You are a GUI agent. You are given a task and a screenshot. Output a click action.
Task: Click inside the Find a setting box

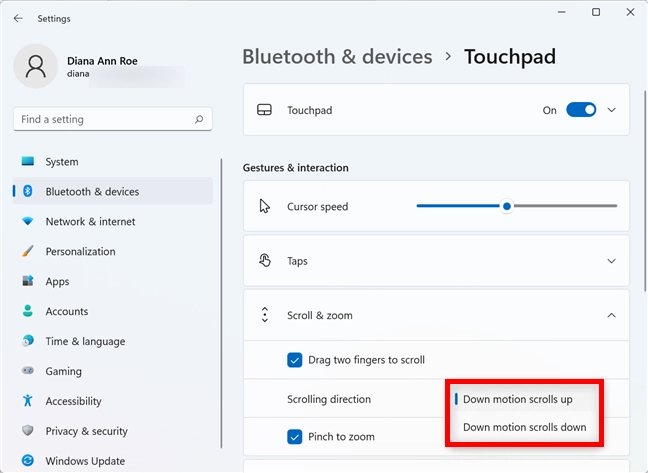click(x=113, y=119)
